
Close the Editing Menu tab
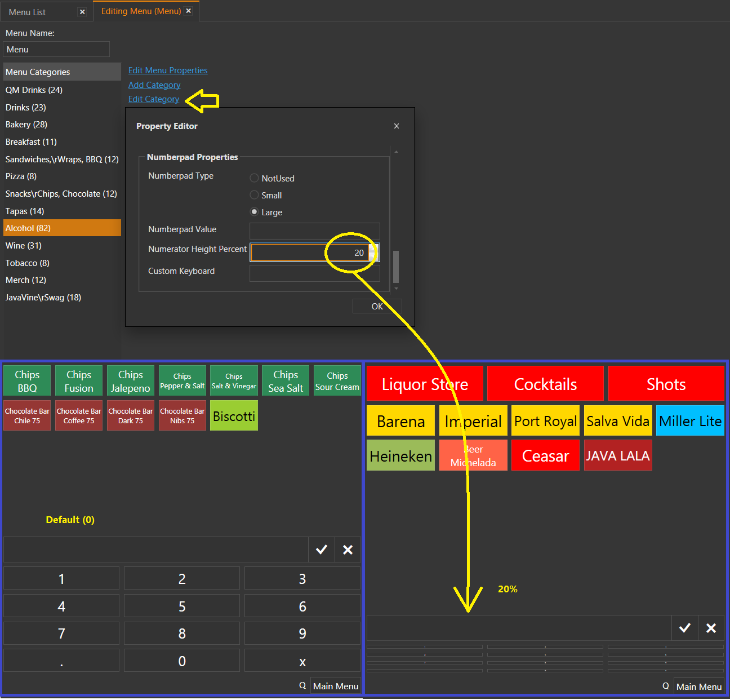(189, 11)
